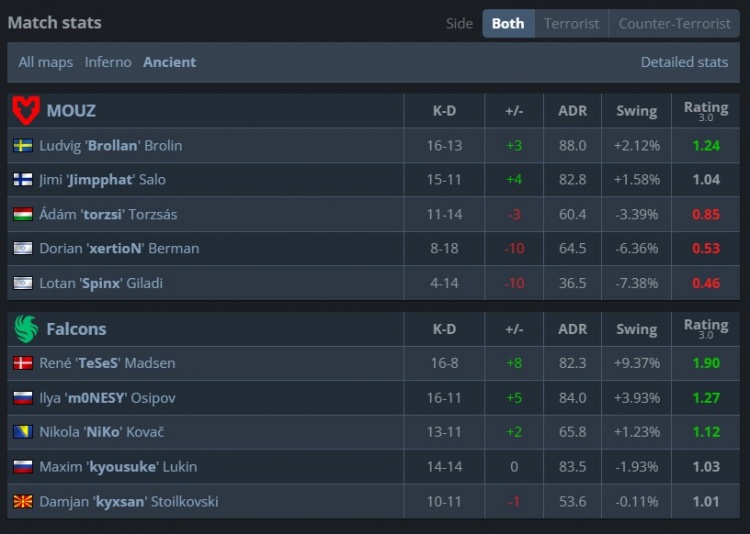Viewport: 750px width, 534px height.
Task: Show stats for All maps
Action: click(46, 62)
